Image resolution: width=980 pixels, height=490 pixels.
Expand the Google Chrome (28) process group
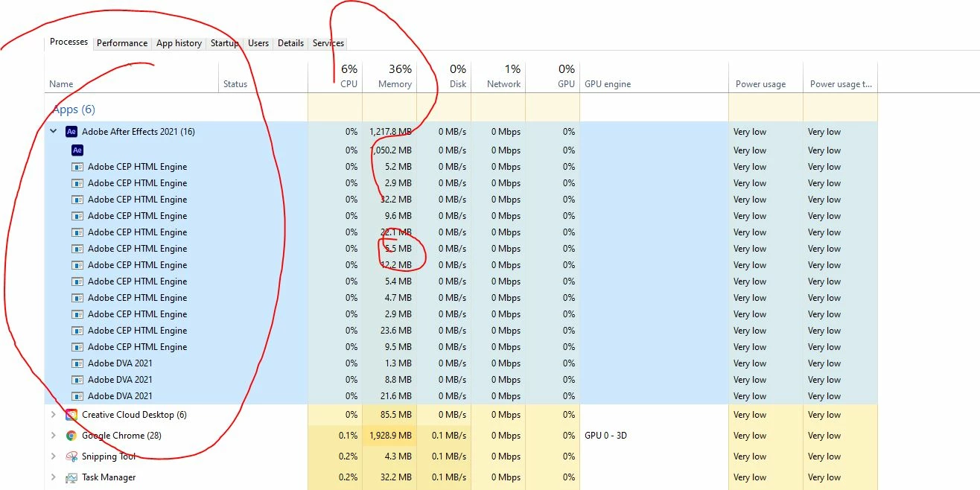point(53,436)
